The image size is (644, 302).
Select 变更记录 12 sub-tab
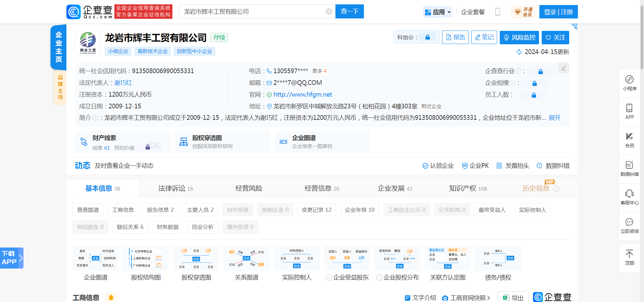pos(316,210)
